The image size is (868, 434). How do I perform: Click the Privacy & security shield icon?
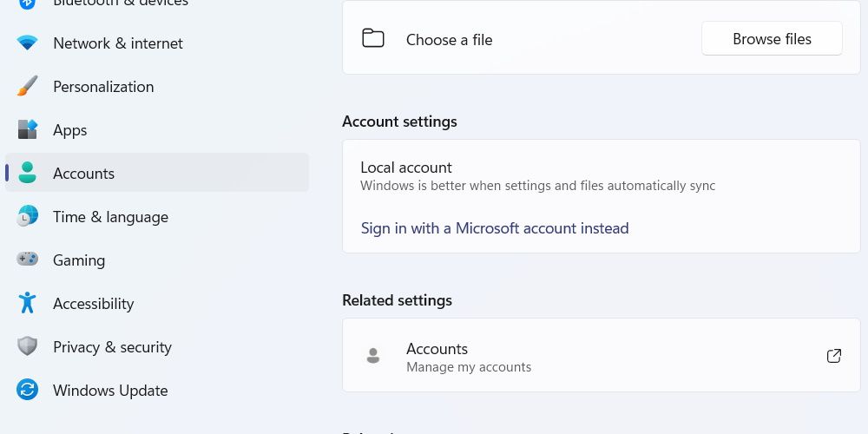coord(28,346)
